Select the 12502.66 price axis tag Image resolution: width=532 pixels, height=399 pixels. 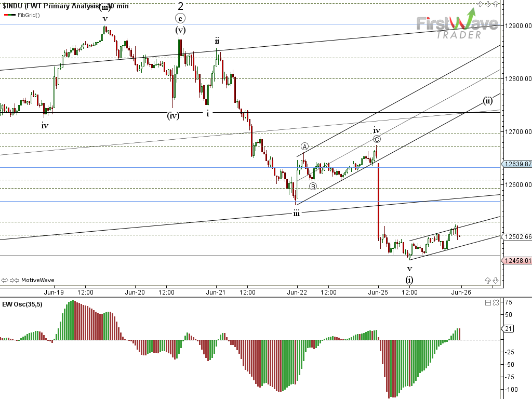click(517, 237)
